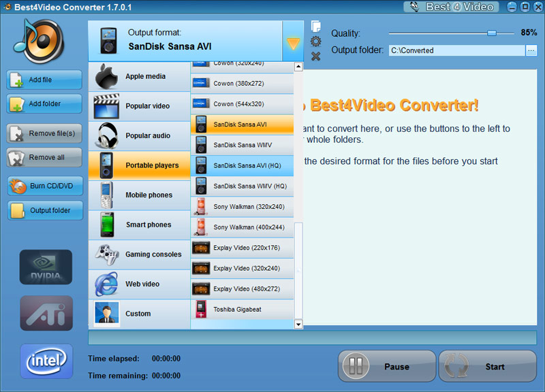This screenshot has width=545, height=392.
Task: Select Cowon (380x272) format
Action: pyautogui.click(x=243, y=83)
